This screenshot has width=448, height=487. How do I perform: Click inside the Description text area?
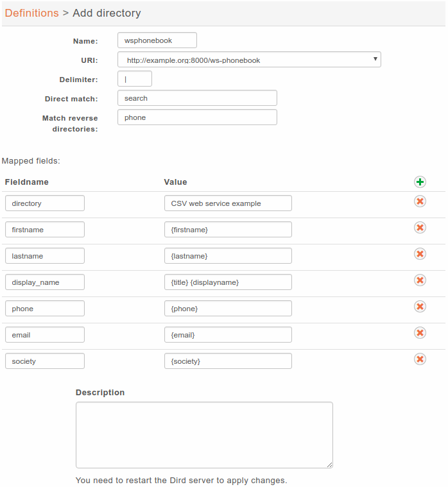pos(204,435)
